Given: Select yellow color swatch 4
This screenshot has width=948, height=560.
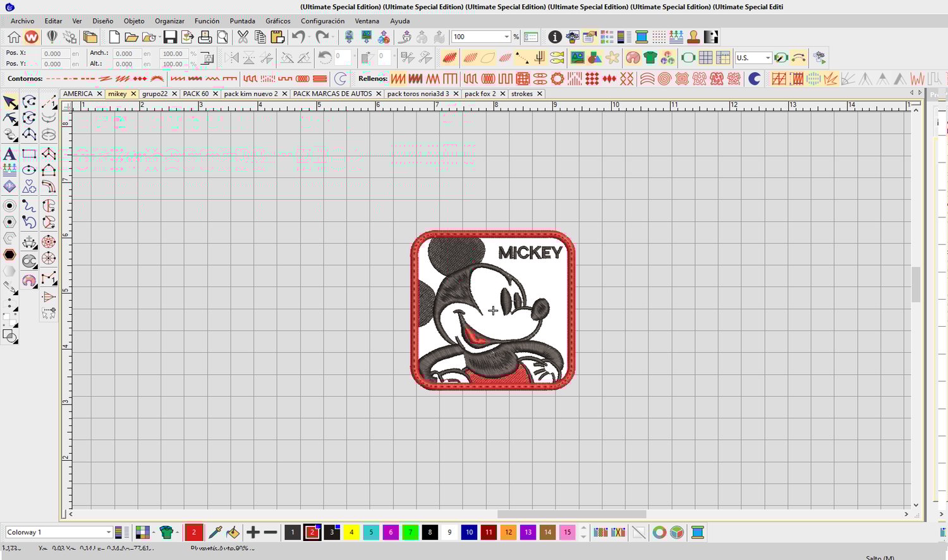Looking at the screenshot, I should [351, 532].
